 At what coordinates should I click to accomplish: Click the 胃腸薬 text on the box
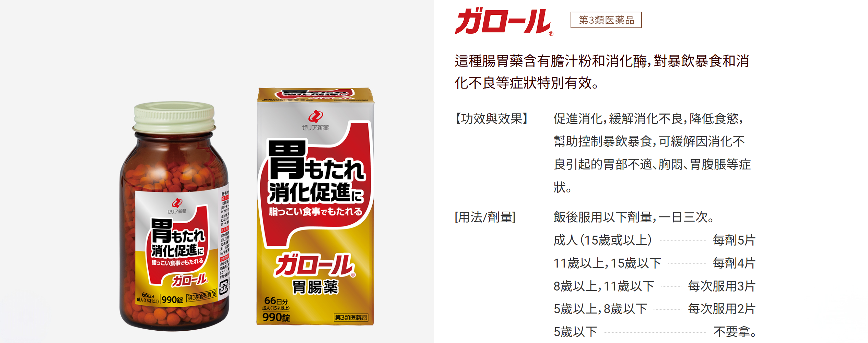tap(315, 287)
